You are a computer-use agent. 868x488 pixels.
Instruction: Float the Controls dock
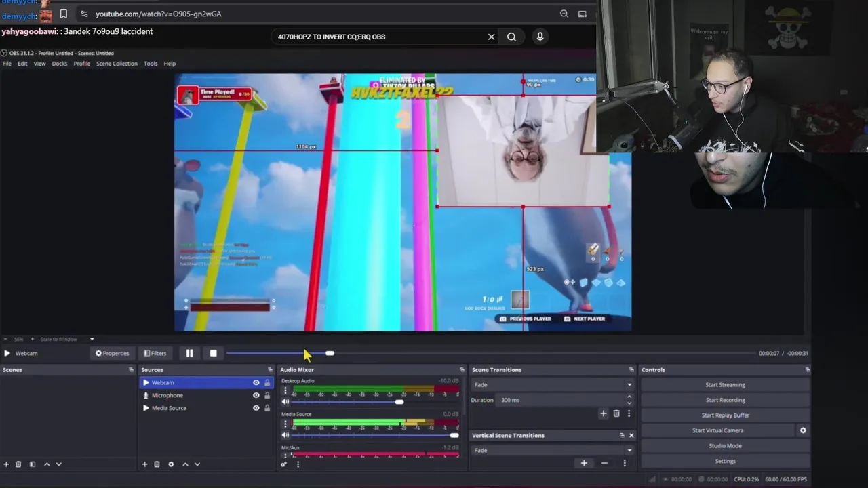pos(807,370)
